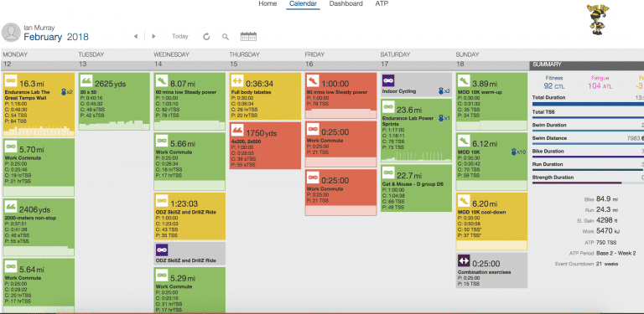Viewport: 644px width, 314px height.
Task: Go to the previous week arrow
Action: tap(136, 37)
